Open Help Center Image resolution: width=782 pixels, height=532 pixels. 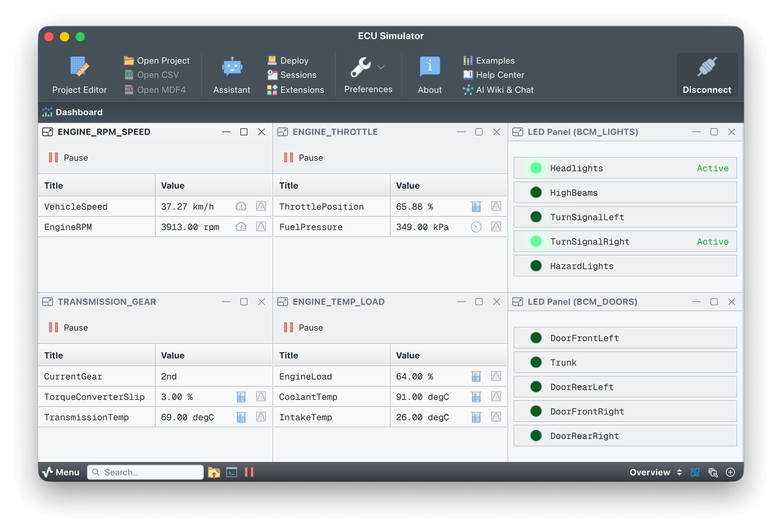pos(493,75)
